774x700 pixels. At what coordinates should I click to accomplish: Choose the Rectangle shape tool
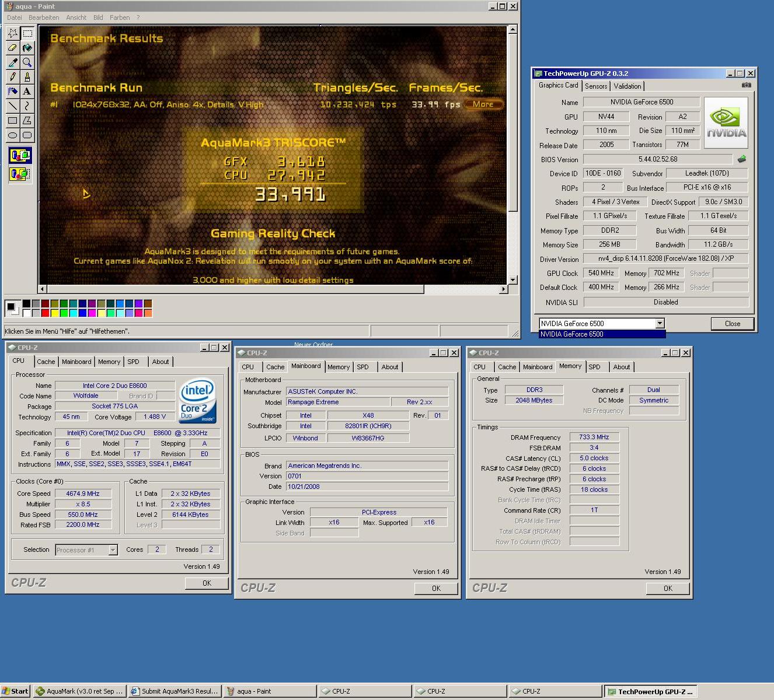click(13, 121)
